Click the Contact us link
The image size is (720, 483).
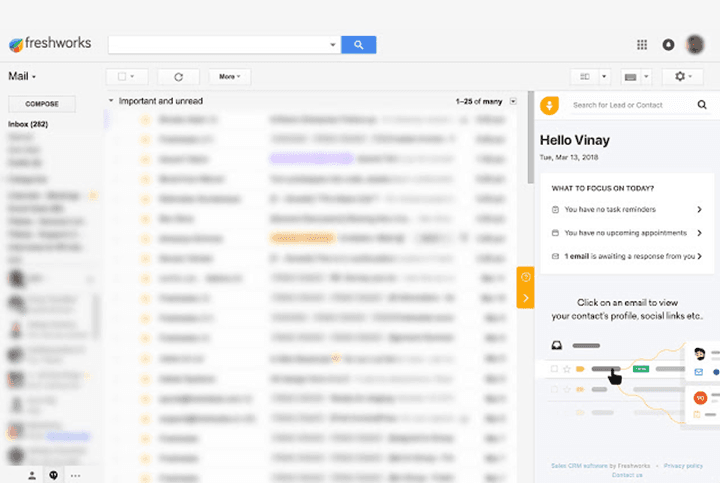627,475
